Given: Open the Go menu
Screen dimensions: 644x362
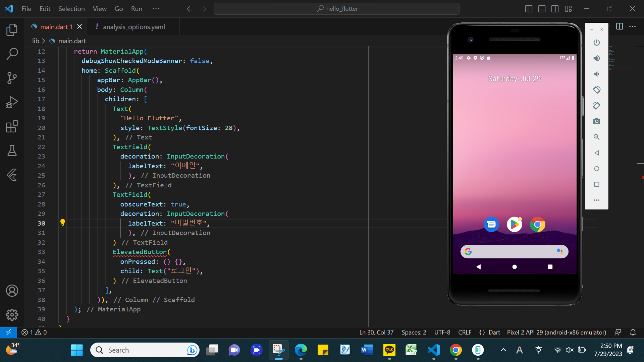Looking at the screenshot, I should point(119,9).
